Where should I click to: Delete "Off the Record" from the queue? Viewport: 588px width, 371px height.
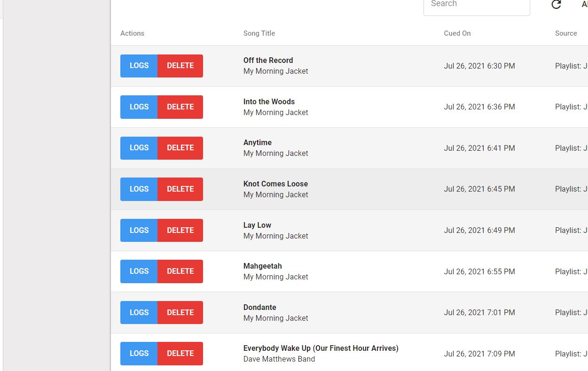(x=180, y=66)
